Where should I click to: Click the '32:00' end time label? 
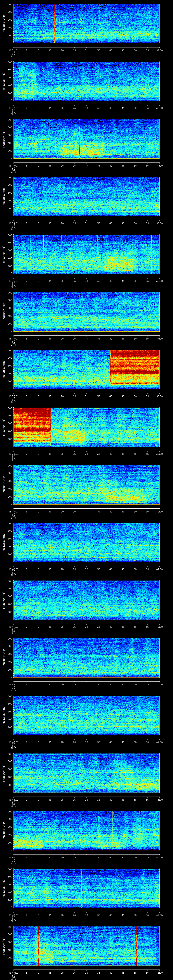159,50
